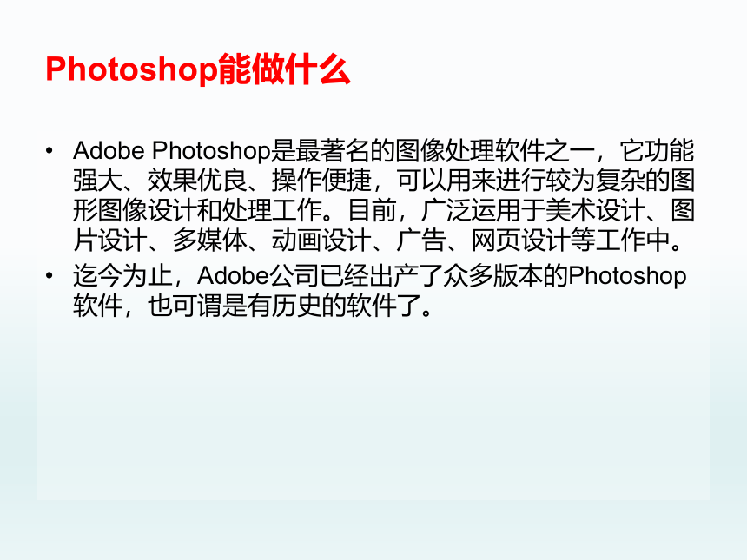747x560 pixels.
Task: Click the word 强大 starting the second line
Action: pyautogui.click(x=97, y=181)
